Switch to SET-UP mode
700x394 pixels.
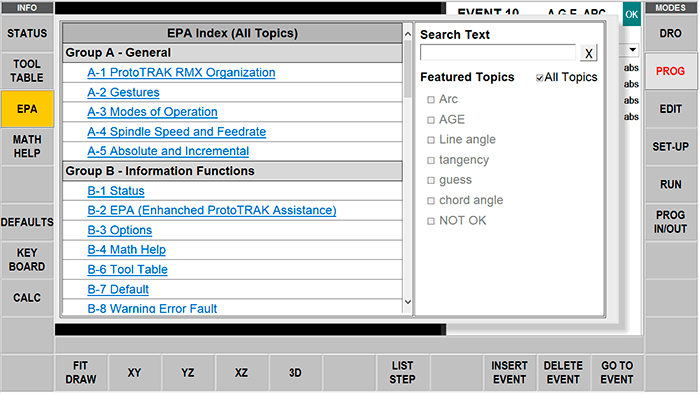pos(670,146)
